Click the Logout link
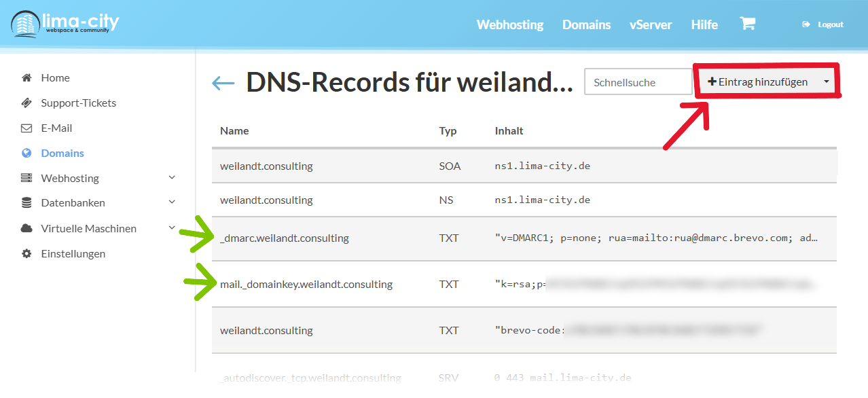The image size is (868, 398). pos(830,24)
